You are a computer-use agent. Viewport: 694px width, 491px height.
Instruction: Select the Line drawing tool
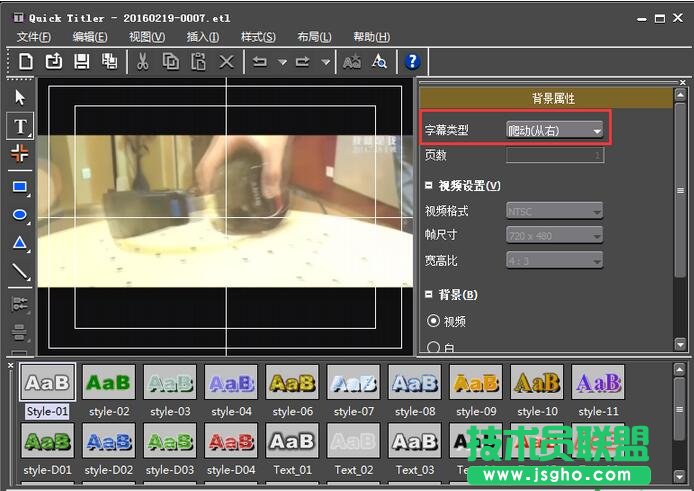20,271
